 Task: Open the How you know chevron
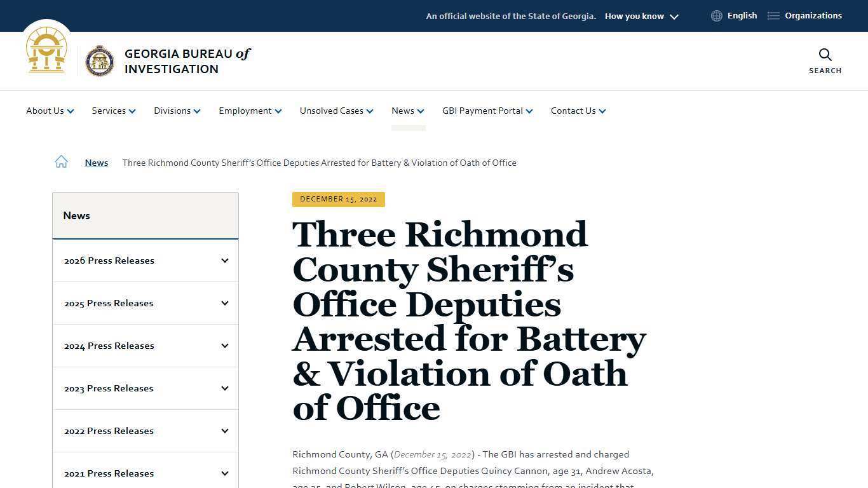(674, 16)
